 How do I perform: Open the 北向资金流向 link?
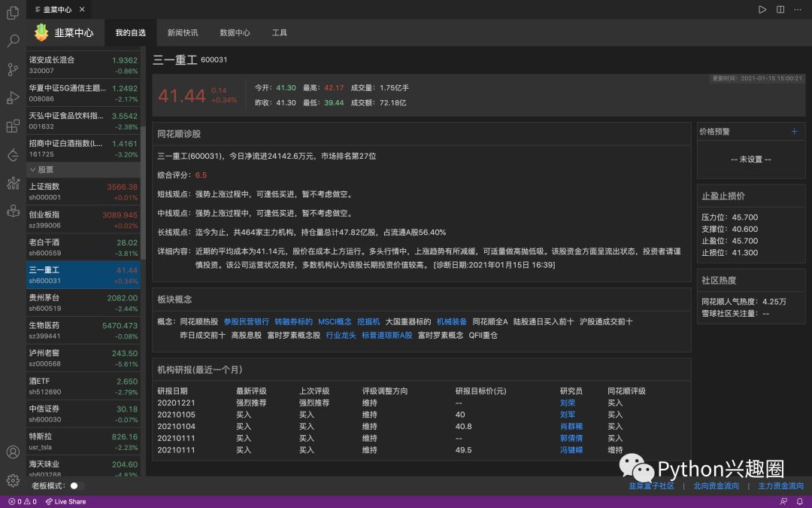click(x=717, y=485)
